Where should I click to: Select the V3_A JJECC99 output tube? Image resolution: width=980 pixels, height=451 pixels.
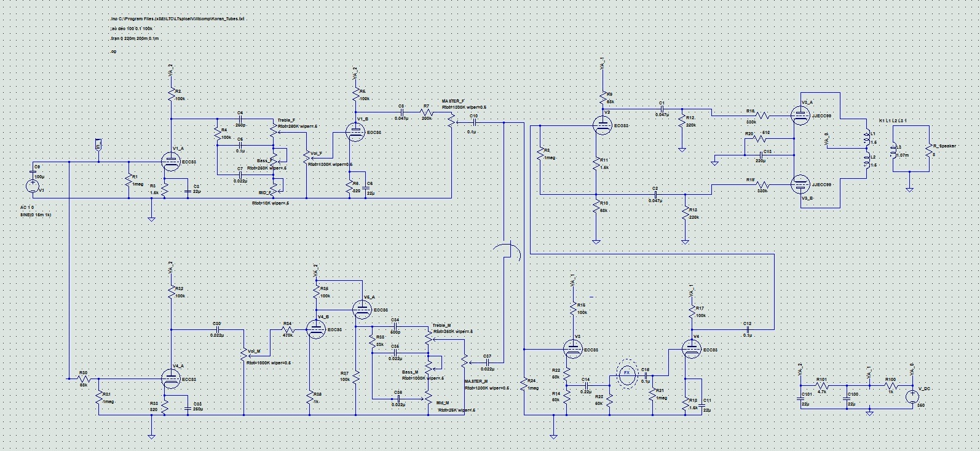799,114
